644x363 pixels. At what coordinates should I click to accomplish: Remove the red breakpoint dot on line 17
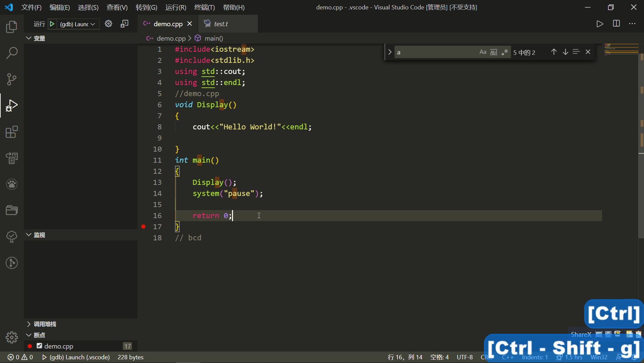point(143,227)
